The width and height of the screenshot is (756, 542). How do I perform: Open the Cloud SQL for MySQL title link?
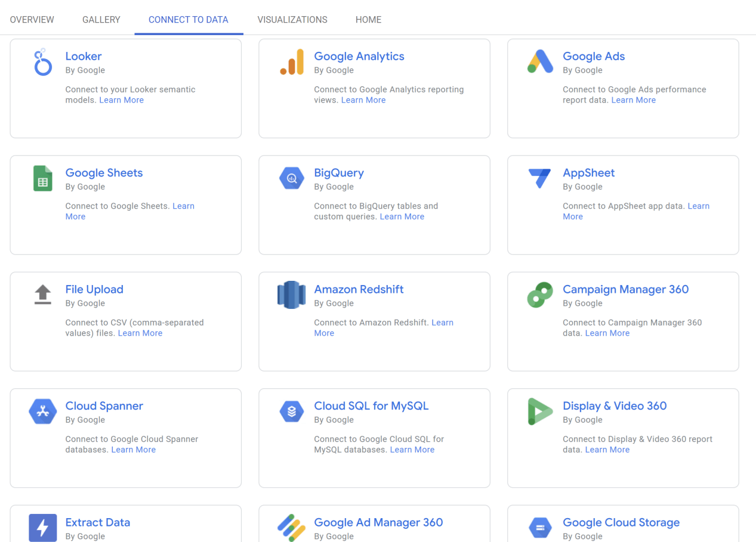pyautogui.click(x=371, y=406)
